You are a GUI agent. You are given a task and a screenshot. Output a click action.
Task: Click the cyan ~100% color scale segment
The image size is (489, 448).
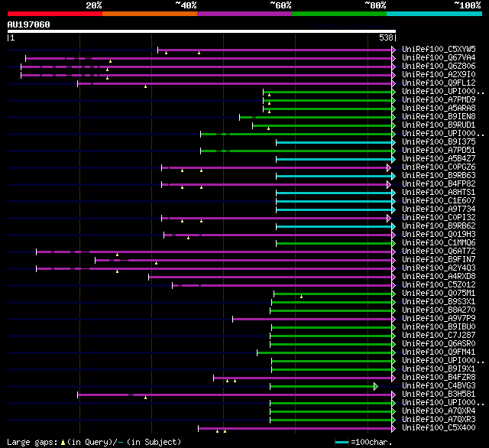coord(435,14)
